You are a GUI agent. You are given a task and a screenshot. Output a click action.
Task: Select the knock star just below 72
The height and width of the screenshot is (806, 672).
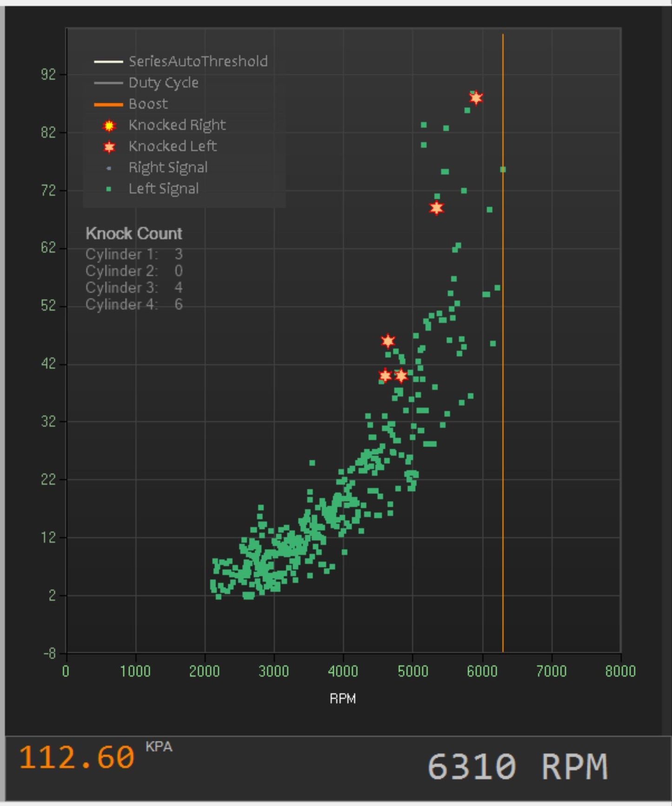pos(436,208)
